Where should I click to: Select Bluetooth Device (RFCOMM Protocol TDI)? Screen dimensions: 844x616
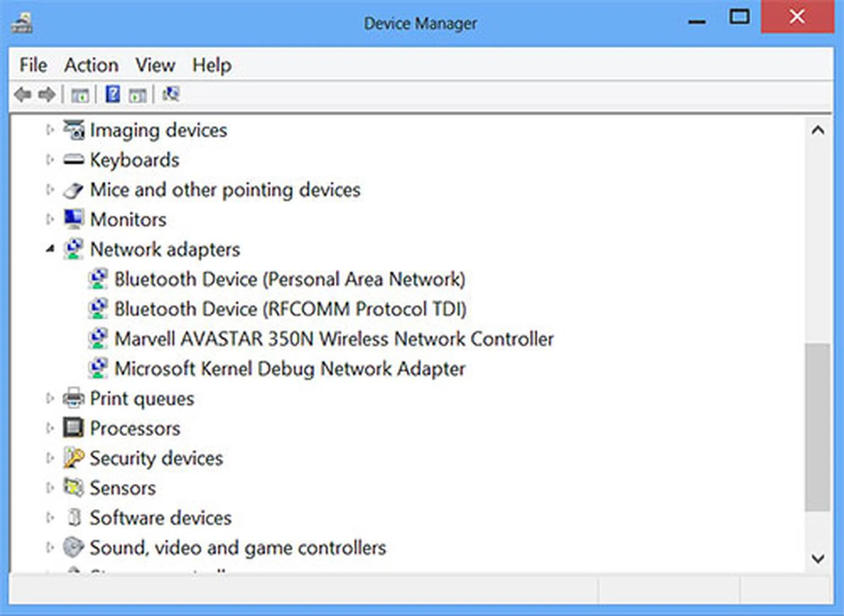[x=290, y=308]
